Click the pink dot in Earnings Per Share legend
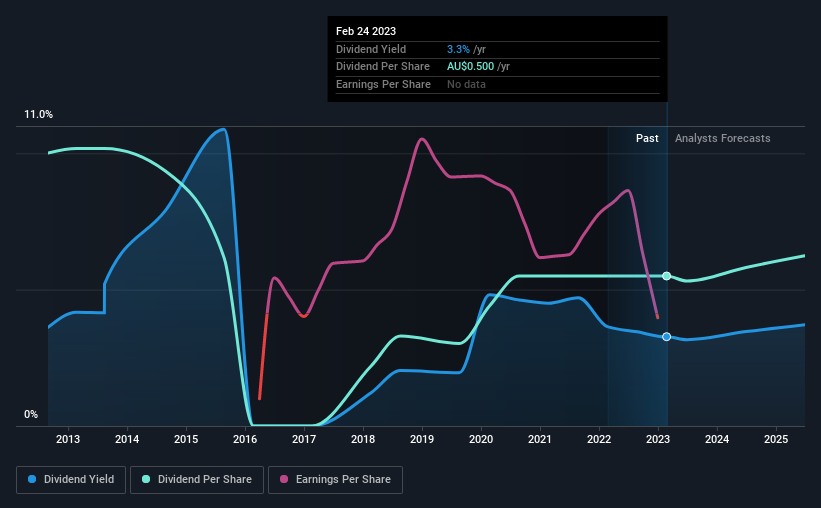 [x=284, y=479]
